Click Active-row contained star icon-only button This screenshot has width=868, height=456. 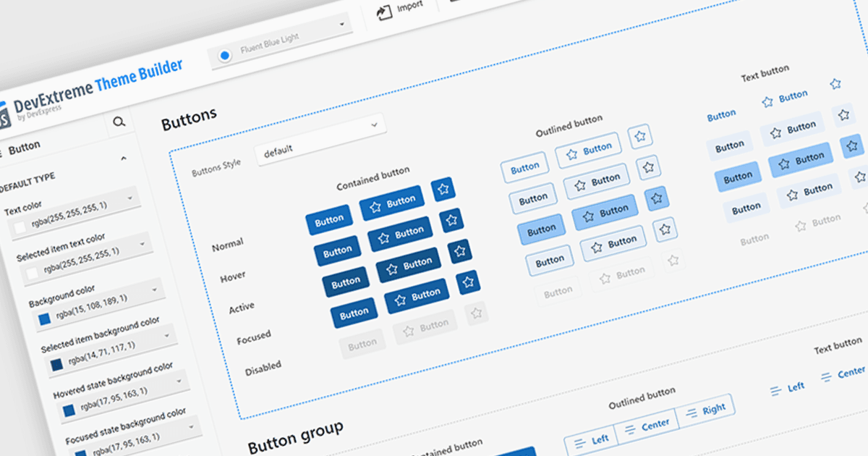pos(459,251)
